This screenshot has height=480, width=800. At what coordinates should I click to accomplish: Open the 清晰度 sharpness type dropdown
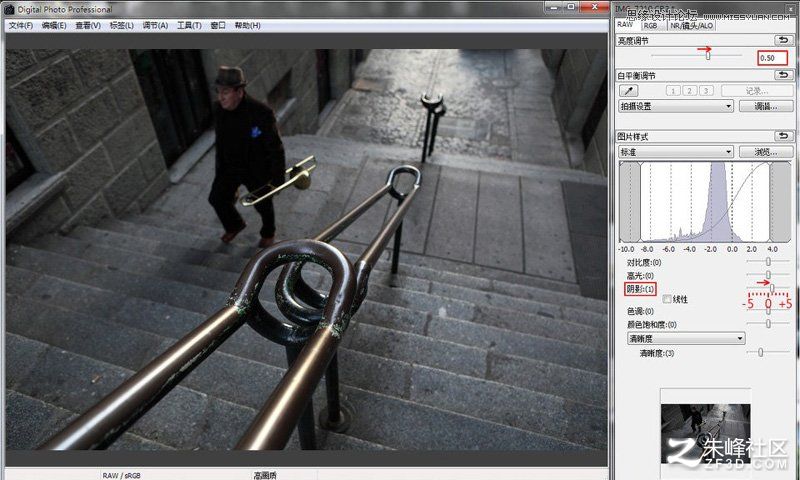[x=686, y=338]
